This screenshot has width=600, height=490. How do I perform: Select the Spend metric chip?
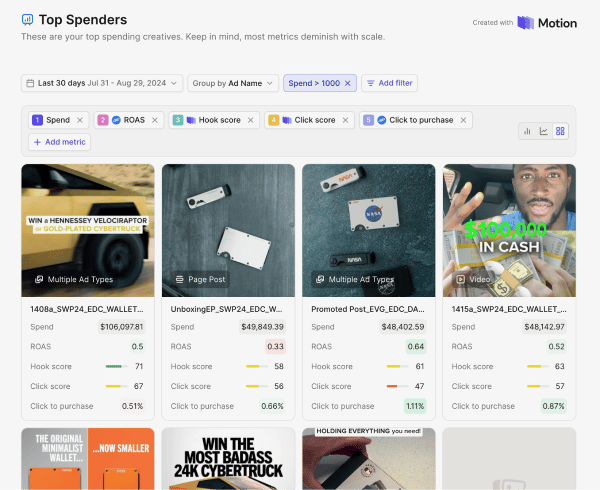pyautogui.click(x=59, y=120)
